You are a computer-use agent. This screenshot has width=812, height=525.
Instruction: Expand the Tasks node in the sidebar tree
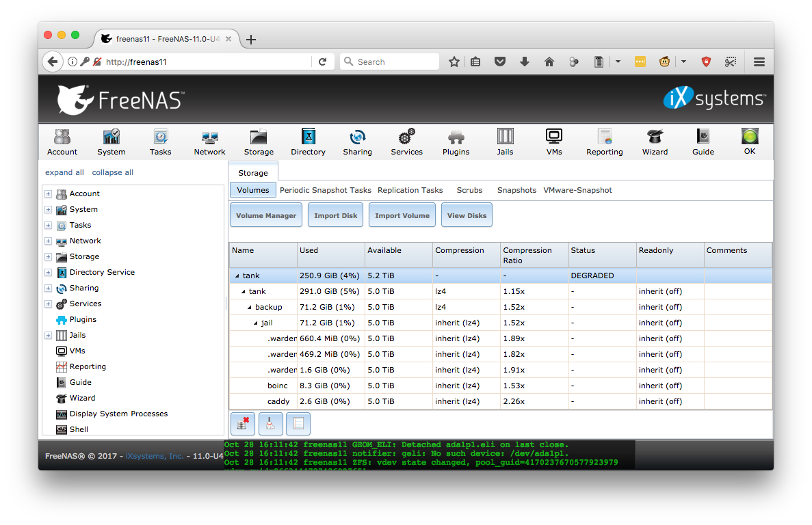point(48,226)
